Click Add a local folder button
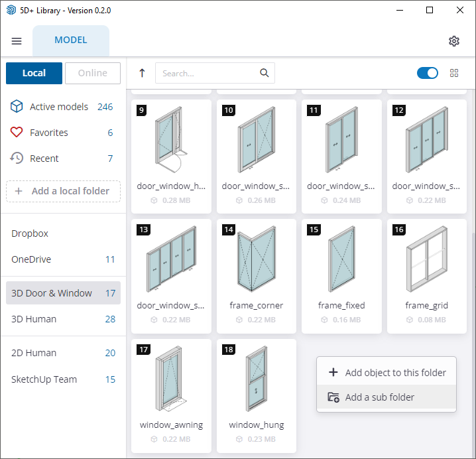Image resolution: width=476 pixels, height=459 pixels. coord(64,191)
